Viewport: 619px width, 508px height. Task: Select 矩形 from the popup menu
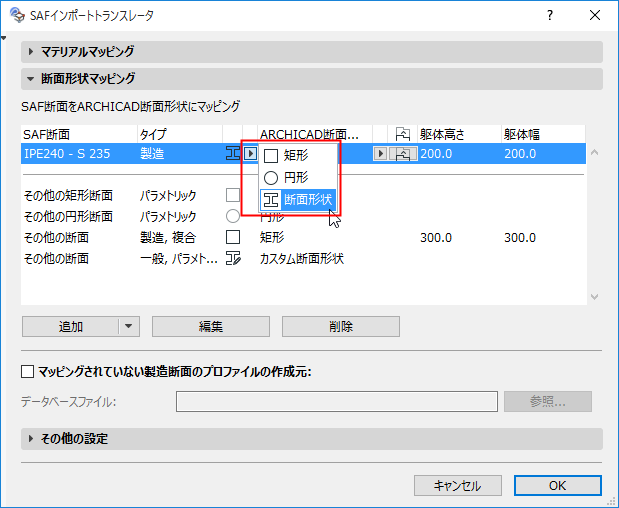298,156
